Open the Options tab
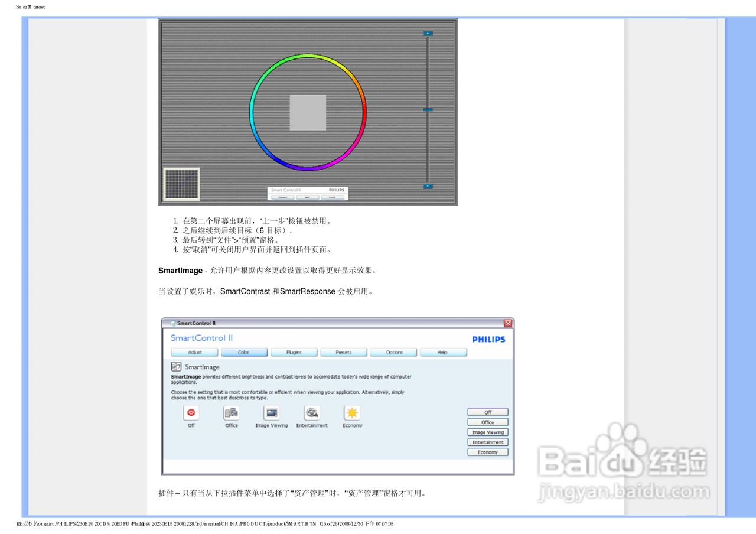This screenshot has width=756, height=534. [394, 352]
